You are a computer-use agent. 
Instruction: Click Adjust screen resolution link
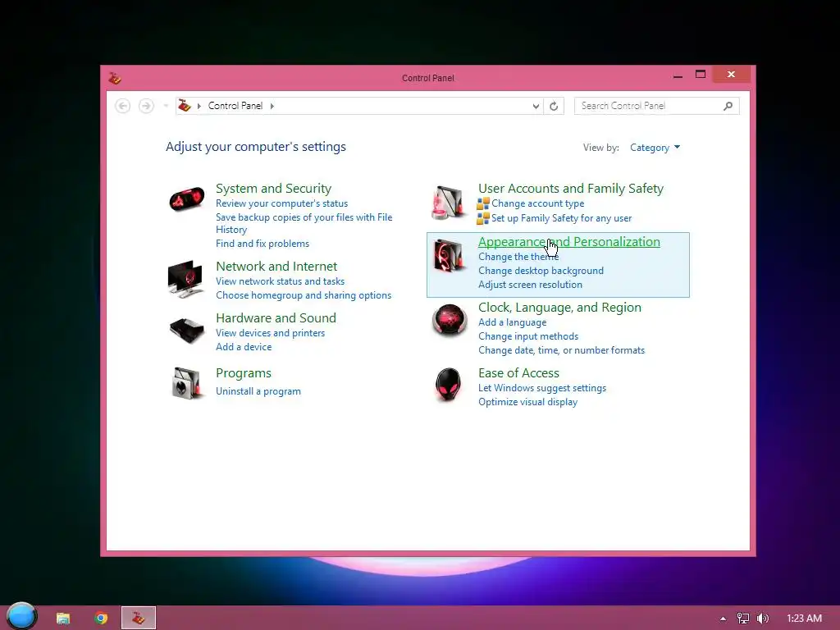tap(530, 285)
